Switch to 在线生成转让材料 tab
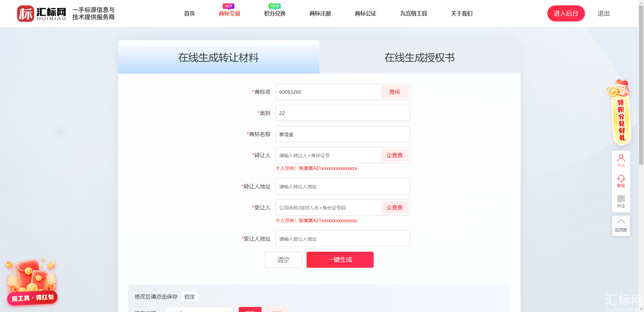The width and height of the screenshot is (644, 312). 218,57
